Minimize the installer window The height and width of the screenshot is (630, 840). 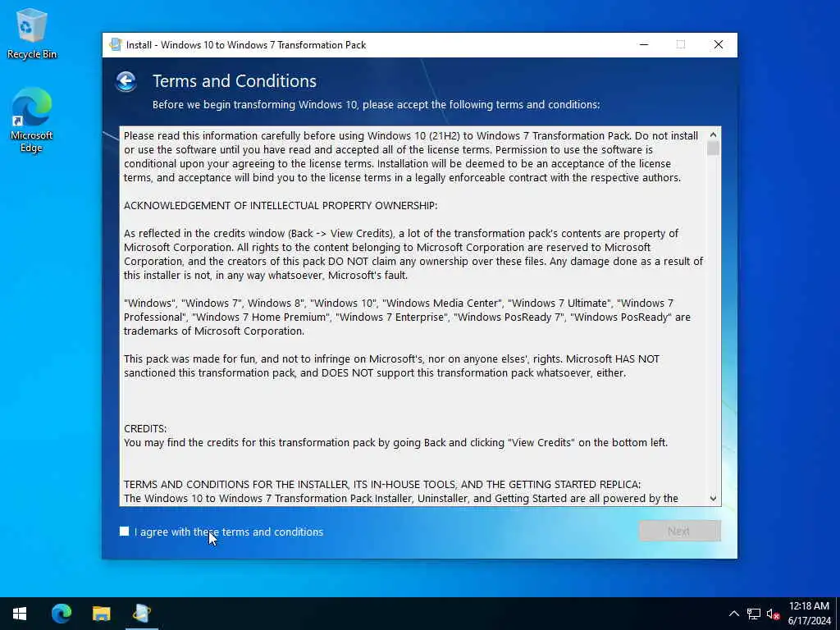pos(644,44)
